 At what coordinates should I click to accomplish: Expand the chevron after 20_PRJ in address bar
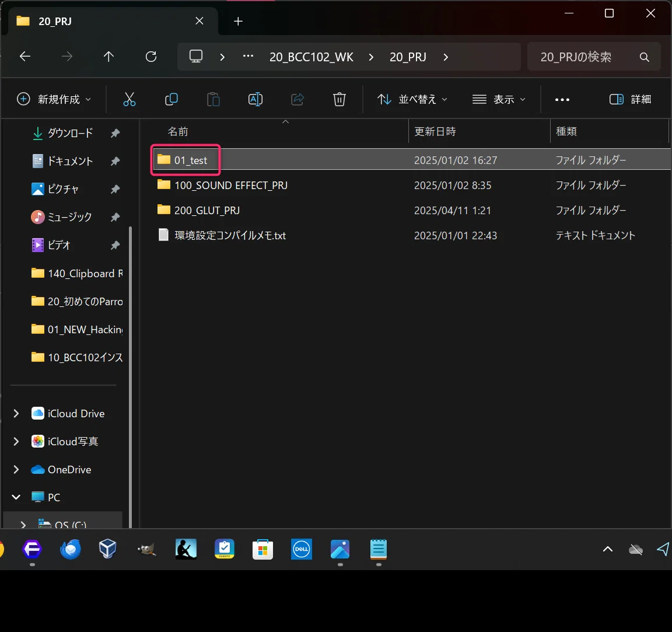pyautogui.click(x=446, y=57)
